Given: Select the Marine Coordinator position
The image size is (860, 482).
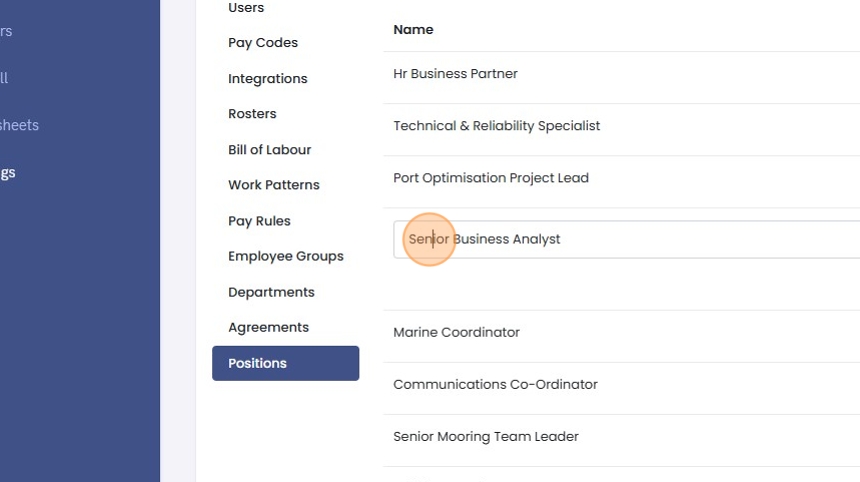Looking at the screenshot, I should tap(456, 332).
